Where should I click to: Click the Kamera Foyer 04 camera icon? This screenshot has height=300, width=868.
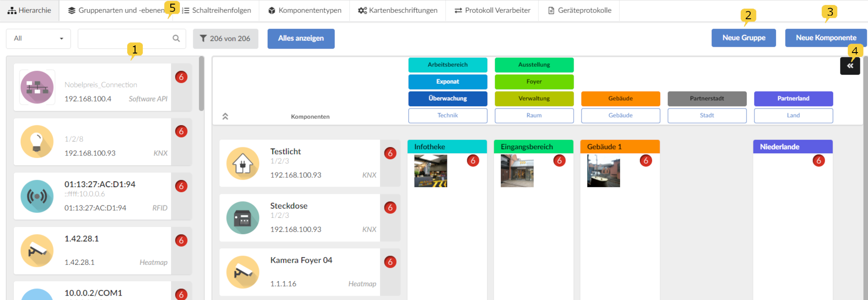point(243,272)
